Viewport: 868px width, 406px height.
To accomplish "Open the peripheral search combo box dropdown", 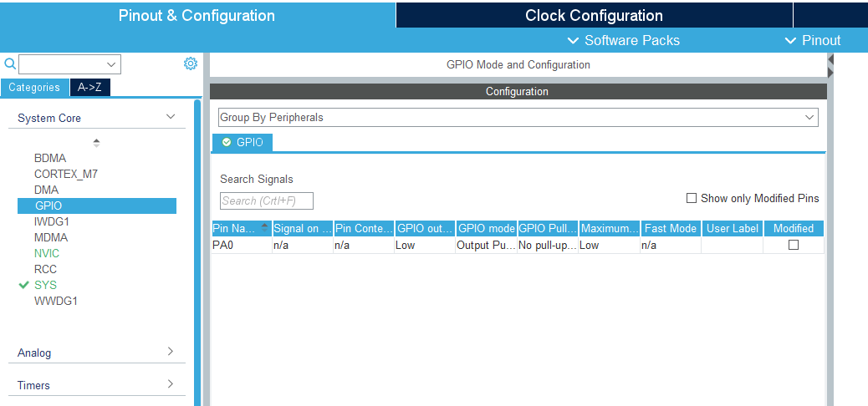I will [x=111, y=64].
